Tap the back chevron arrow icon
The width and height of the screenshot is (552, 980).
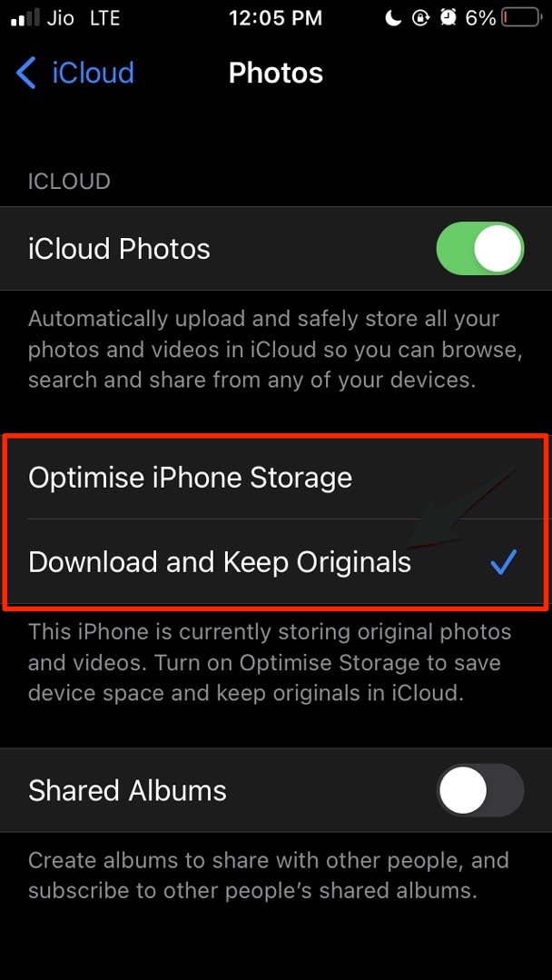tap(26, 73)
